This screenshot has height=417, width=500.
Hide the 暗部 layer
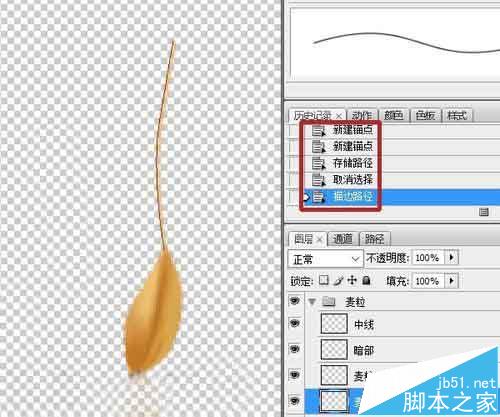[x=294, y=349]
